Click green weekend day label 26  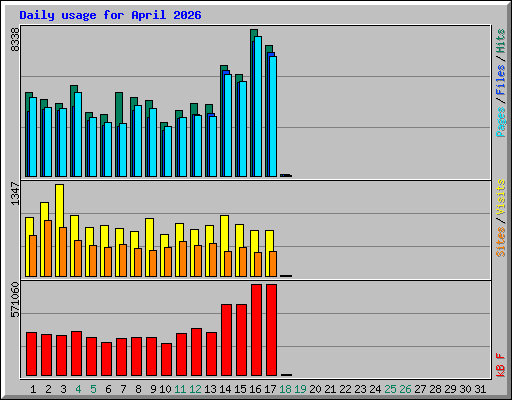pyautogui.click(x=405, y=389)
